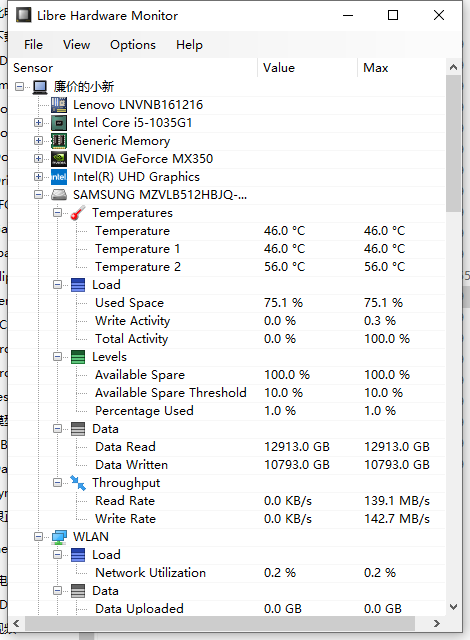This screenshot has width=470, height=640.
Task: Select the Data Read row
Action: (x=227, y=447)
